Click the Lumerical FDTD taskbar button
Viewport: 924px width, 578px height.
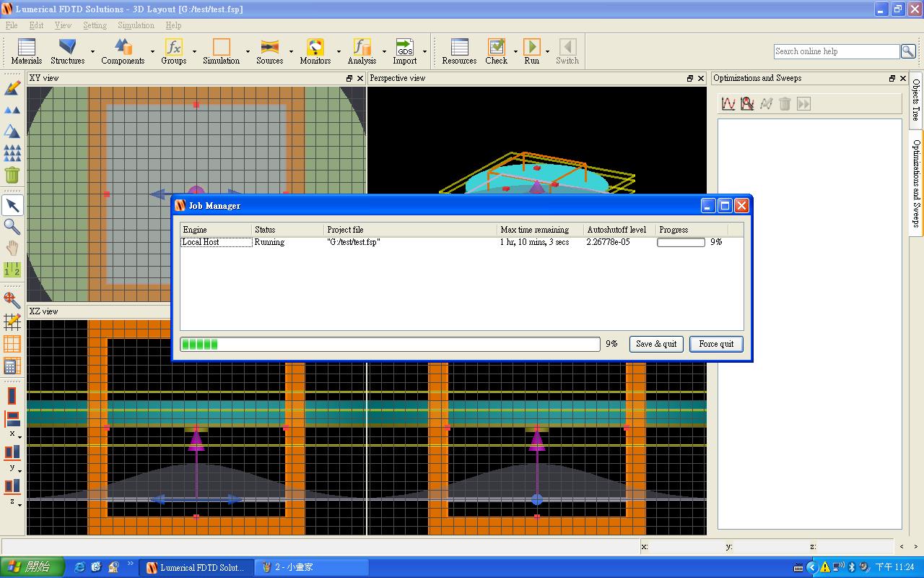196,567
